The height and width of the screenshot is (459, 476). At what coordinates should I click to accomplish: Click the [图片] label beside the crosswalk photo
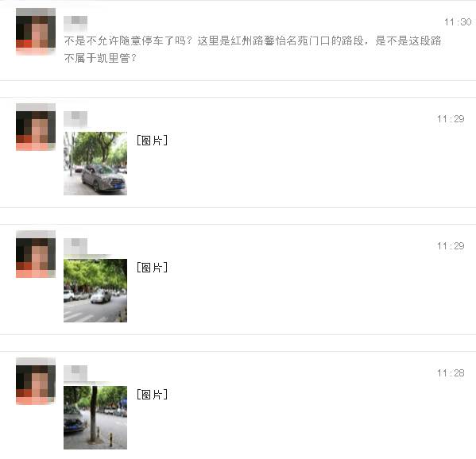click(152, 268)
